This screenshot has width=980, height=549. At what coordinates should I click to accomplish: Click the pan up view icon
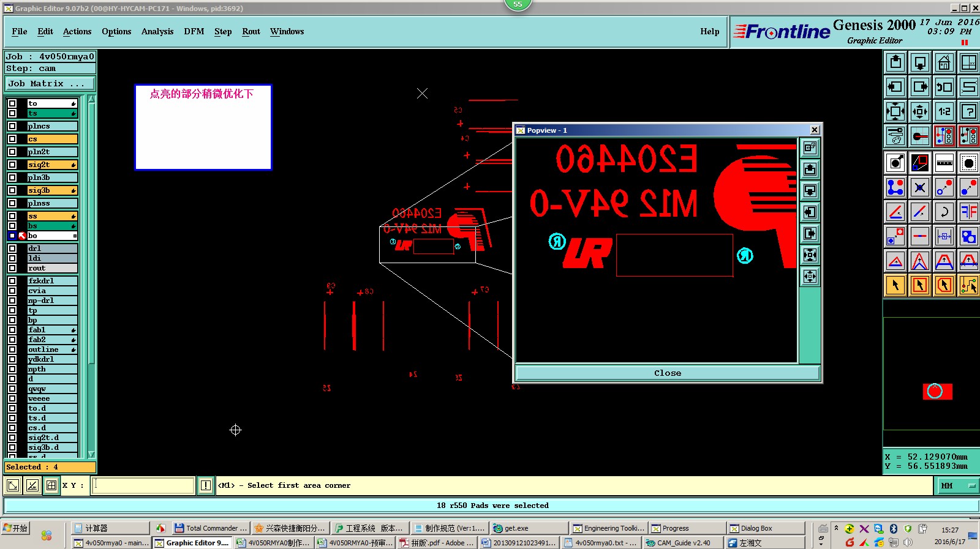pyautogui.click(x=895, y=62)
